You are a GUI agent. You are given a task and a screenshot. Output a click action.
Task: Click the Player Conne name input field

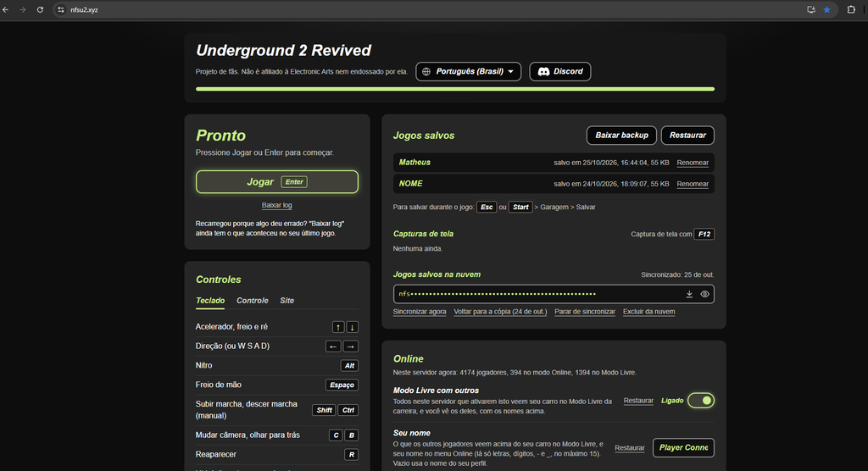(x=684, y=447)
